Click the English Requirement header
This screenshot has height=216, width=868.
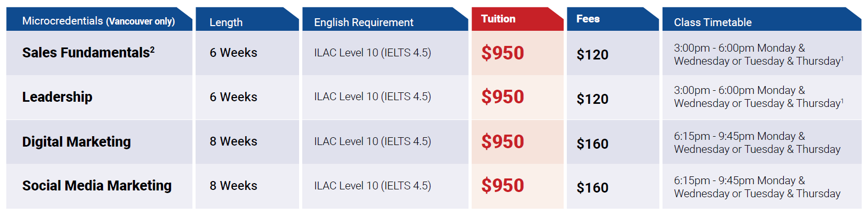tap(363, 22)
